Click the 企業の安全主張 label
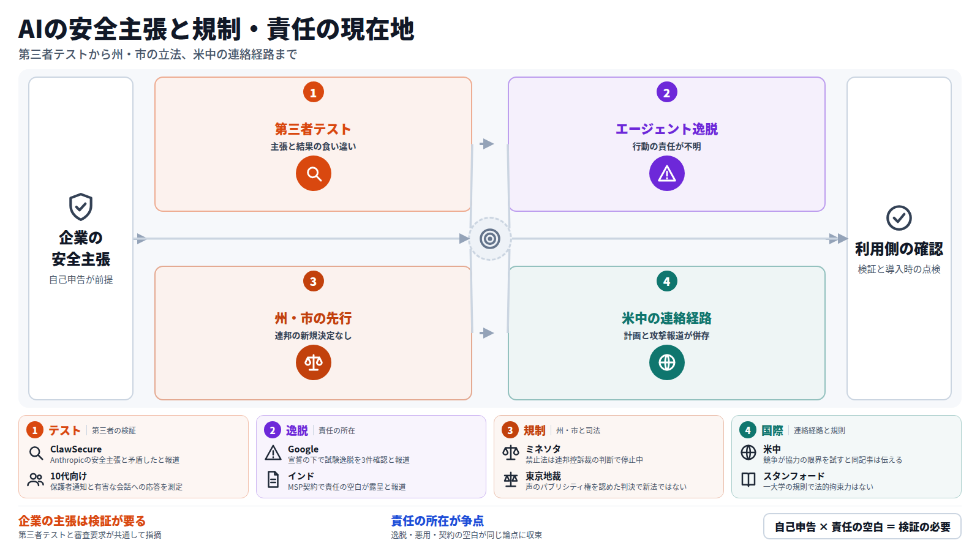Screen dimensions: 980x551 tap(81, 249)
